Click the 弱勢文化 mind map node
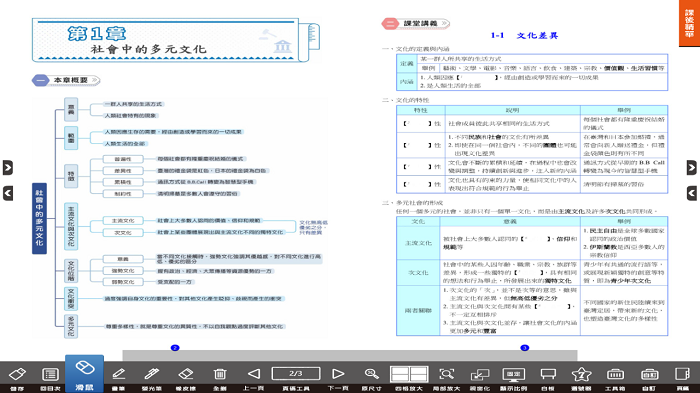This screenshot has width=700, height=393. pyautogui.click(x=123, y=282)
